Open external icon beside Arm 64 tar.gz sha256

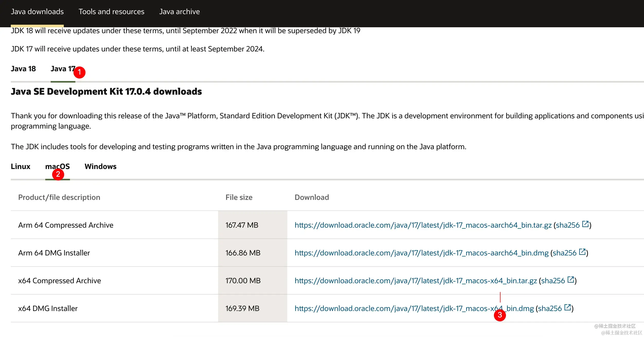point(585,224)
